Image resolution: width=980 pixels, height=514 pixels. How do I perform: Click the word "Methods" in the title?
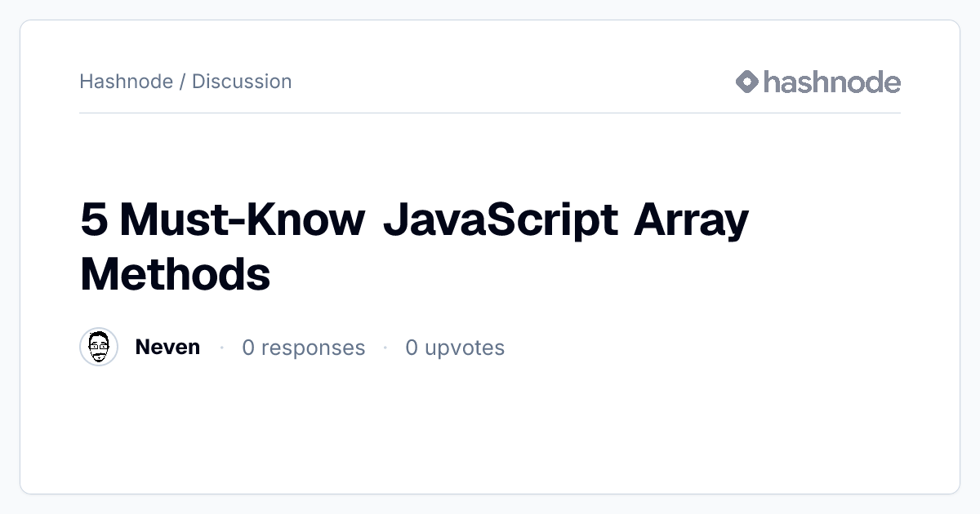click(x=176, y=274)
